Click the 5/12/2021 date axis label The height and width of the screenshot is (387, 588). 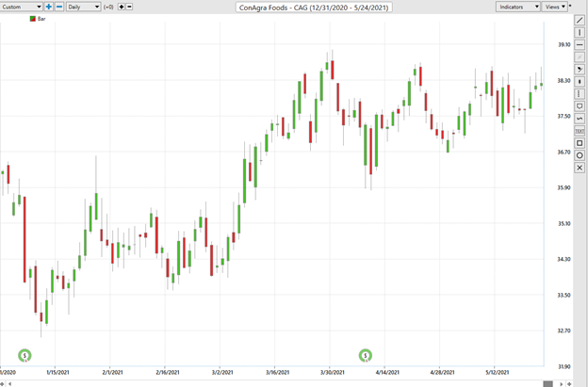coord(498,372)
